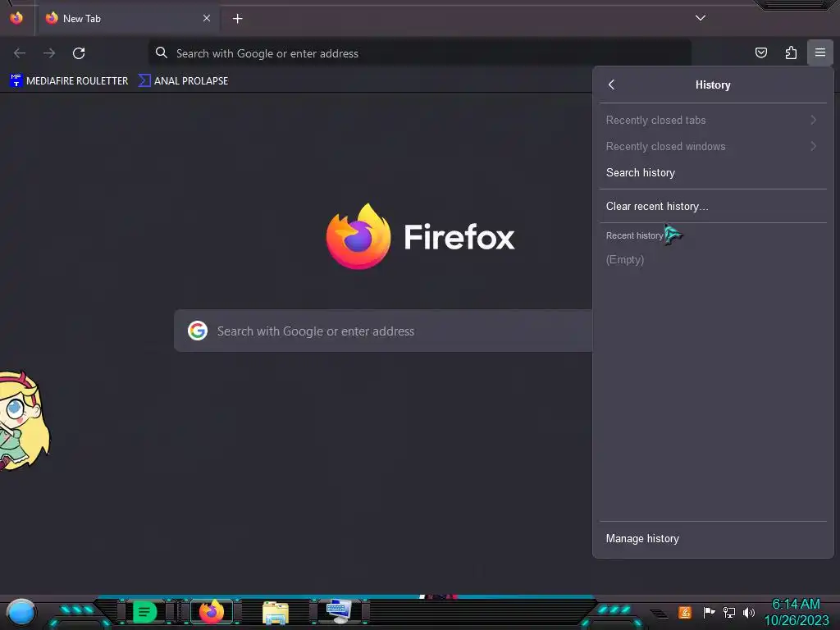Viewport: 840px width, 630px height.
Task: Open a new tab with plus button
Action: (x=237, y=19)
